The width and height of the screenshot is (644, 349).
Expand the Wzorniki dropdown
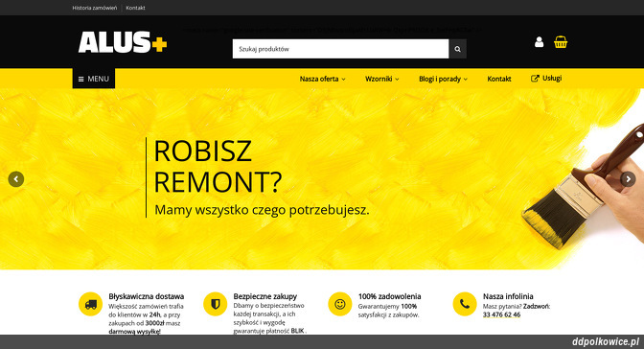pos(382,79)
